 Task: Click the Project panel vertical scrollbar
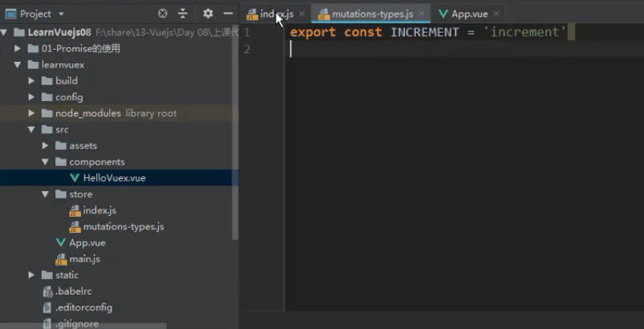point(235,132)
